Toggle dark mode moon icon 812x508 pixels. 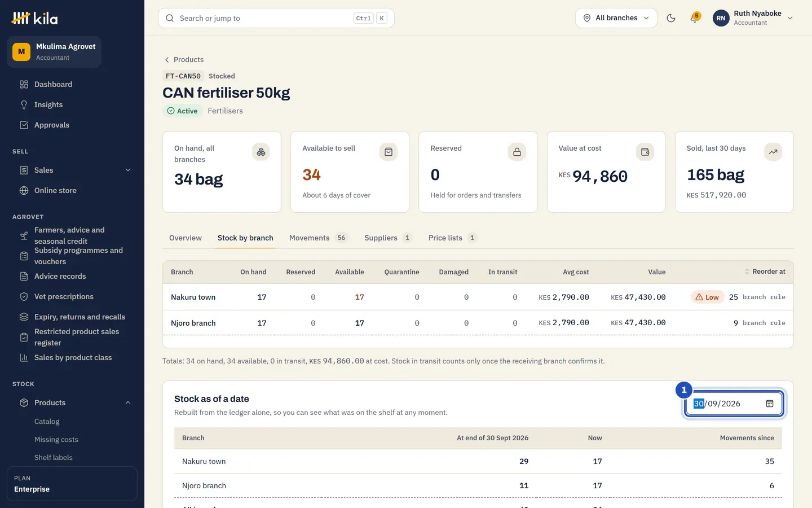pos(671,18)
